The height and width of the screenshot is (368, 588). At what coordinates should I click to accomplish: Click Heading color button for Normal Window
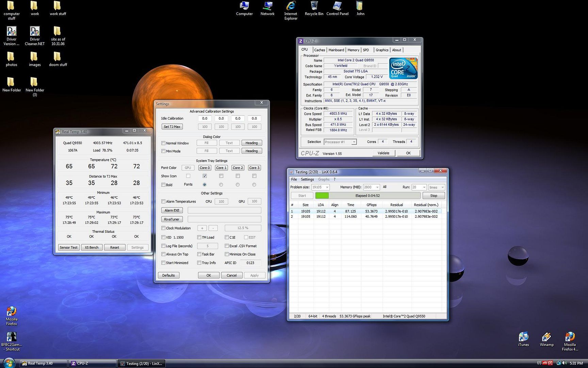click(x=251, y=143)
